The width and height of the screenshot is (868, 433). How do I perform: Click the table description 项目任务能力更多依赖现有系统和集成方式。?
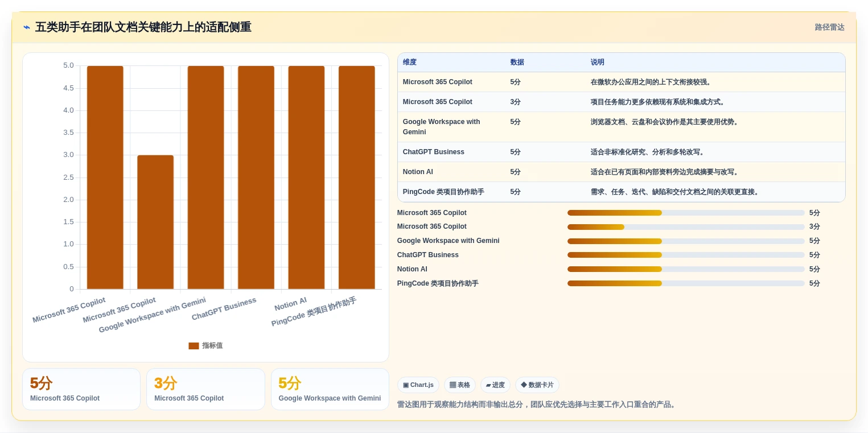[659, 102]
